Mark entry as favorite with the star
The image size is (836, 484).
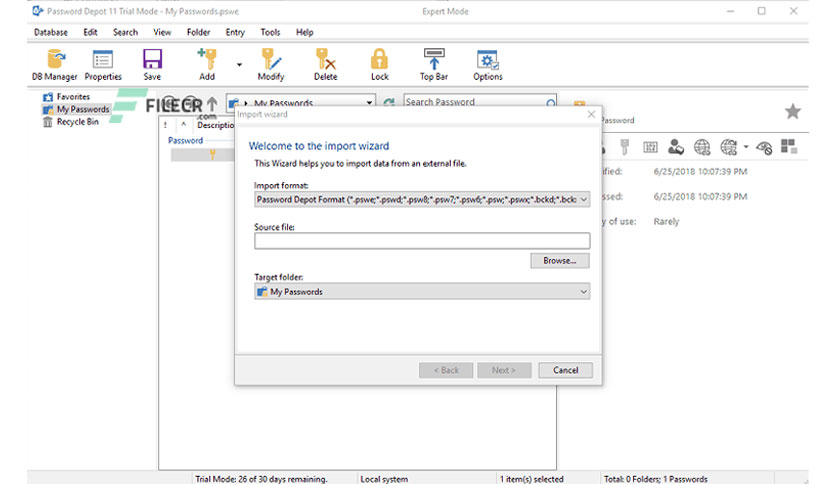(x=793, y=111)
